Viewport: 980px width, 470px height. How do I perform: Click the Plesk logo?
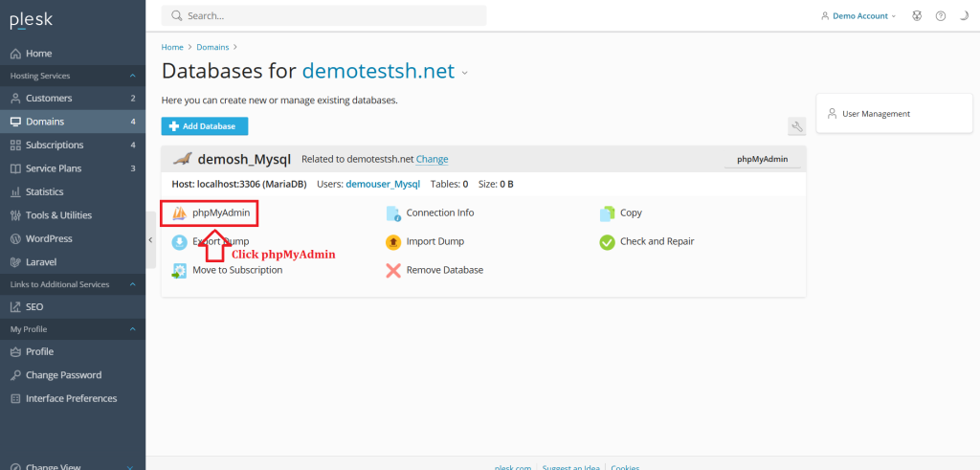[x=32, y=21]
